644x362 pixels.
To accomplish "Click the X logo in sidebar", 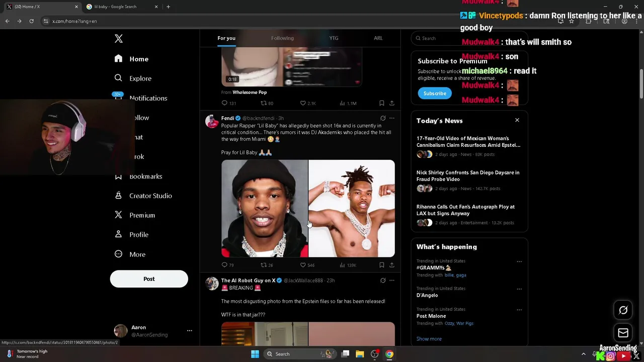I will tap(118, 39).
